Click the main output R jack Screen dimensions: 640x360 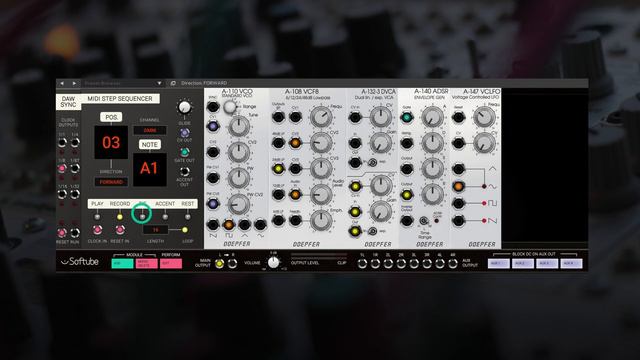pos(232,264)
